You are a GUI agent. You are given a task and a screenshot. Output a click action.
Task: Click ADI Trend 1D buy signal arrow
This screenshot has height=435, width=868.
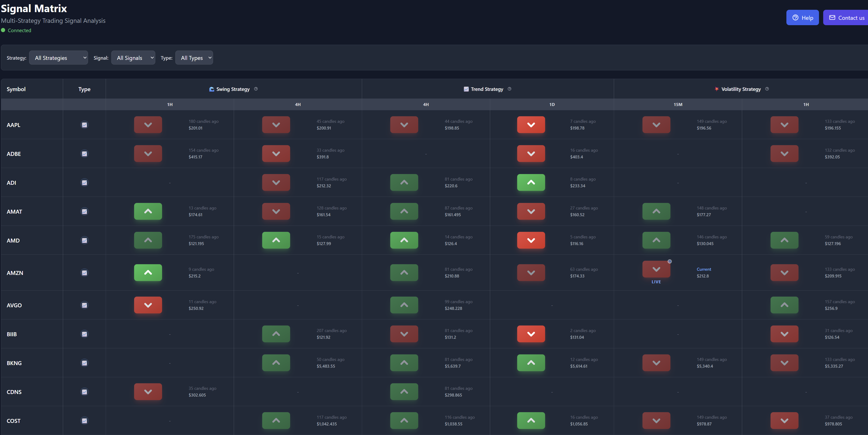(531, 182)
